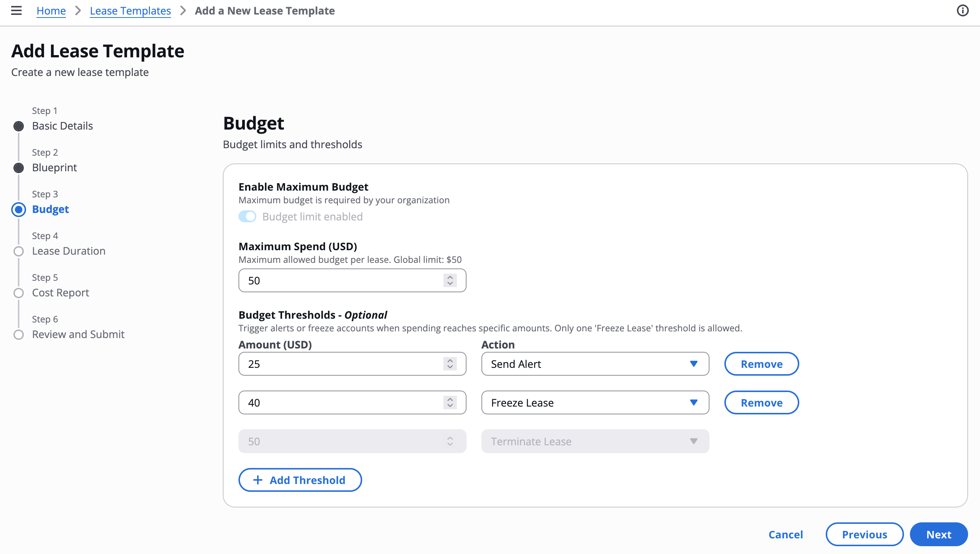The width and height of the screenshot is (980, 554).
Task: Open the disabled Terminate Lease dropdown
Action: (595, 441)
